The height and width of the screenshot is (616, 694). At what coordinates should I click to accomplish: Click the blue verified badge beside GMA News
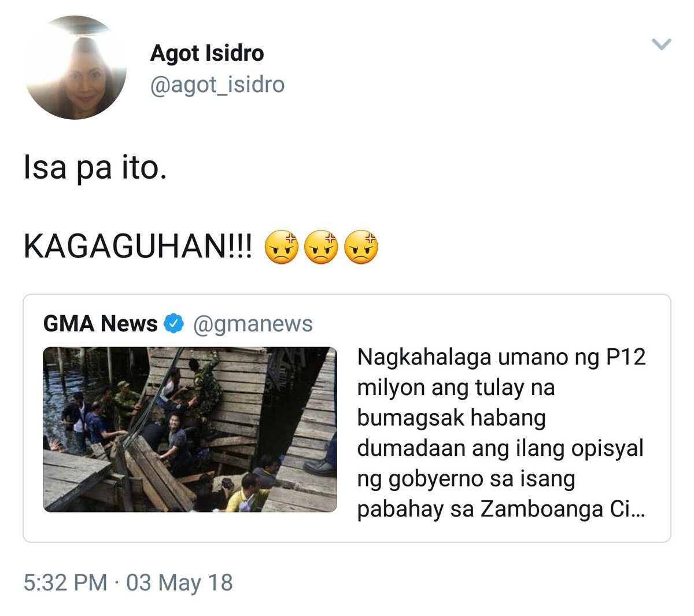[x=173, y=323]
